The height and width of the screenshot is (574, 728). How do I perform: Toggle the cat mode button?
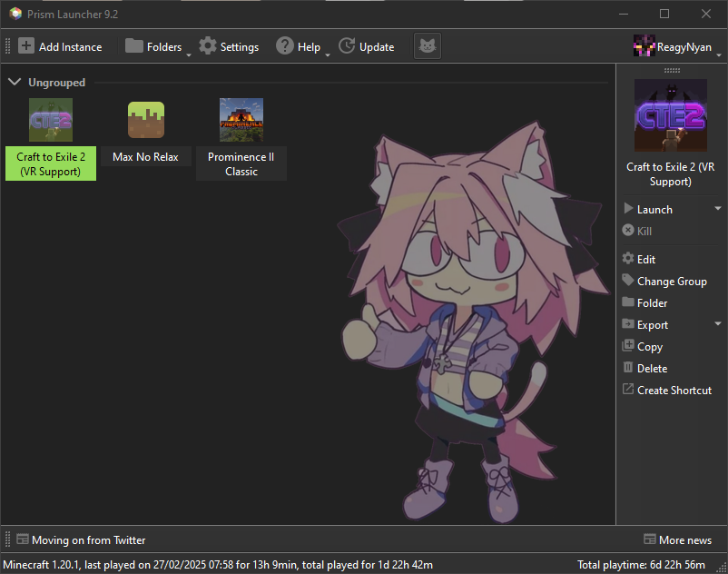(428, 46)
